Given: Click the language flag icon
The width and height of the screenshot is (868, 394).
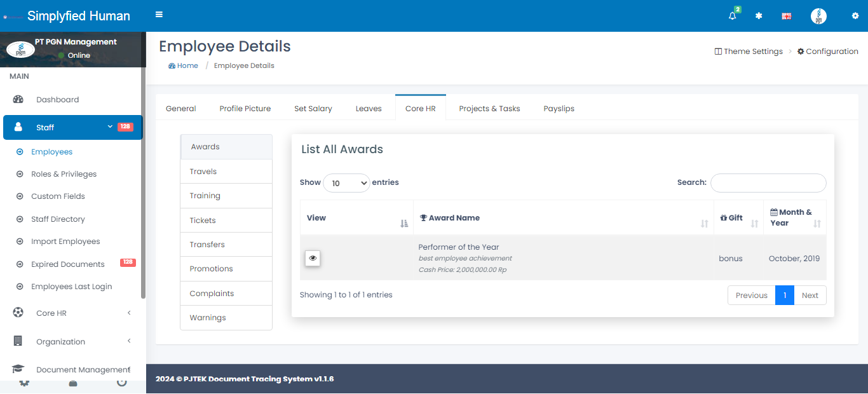Looking at the screenshot, I should pyautogui.click(x=786, y=17).
